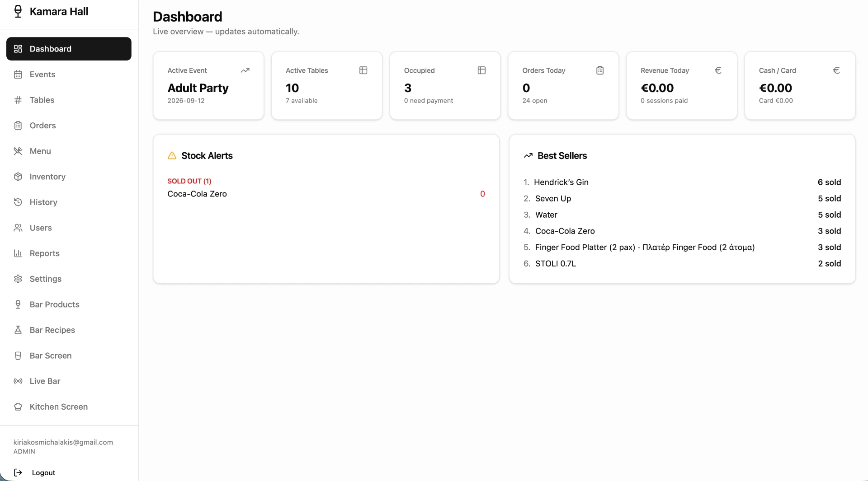Image resolution: width=868 pixels, height=481 pixels.
Task: Navigate to Reports
Action: click(69, 253)
